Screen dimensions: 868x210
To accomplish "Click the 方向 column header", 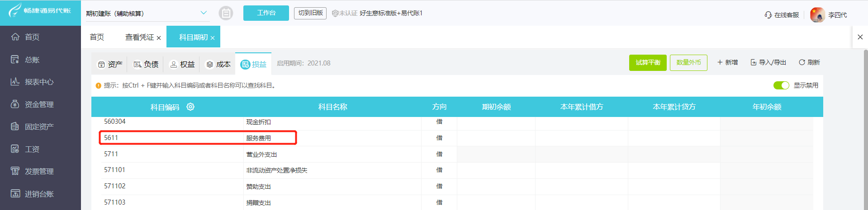I will point(439,107).
